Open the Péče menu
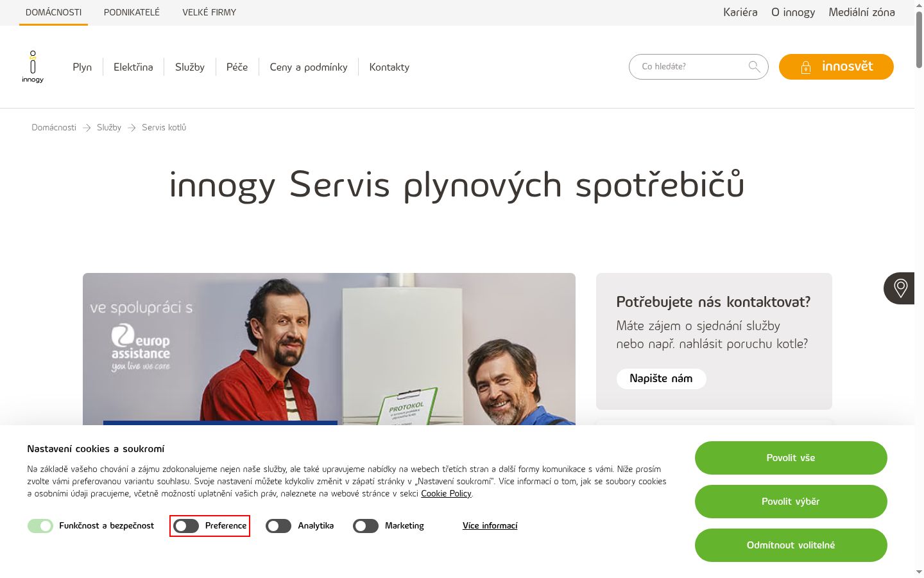924x578 pixels. click(237, 67)
